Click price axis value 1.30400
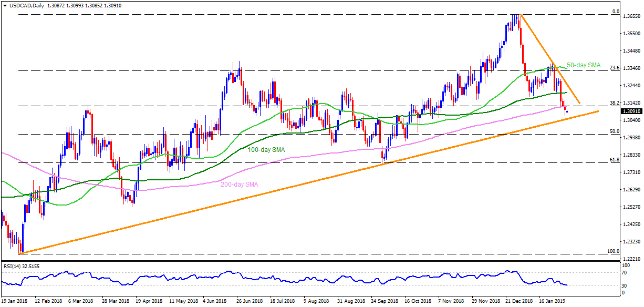 click(x=632, y=120)
